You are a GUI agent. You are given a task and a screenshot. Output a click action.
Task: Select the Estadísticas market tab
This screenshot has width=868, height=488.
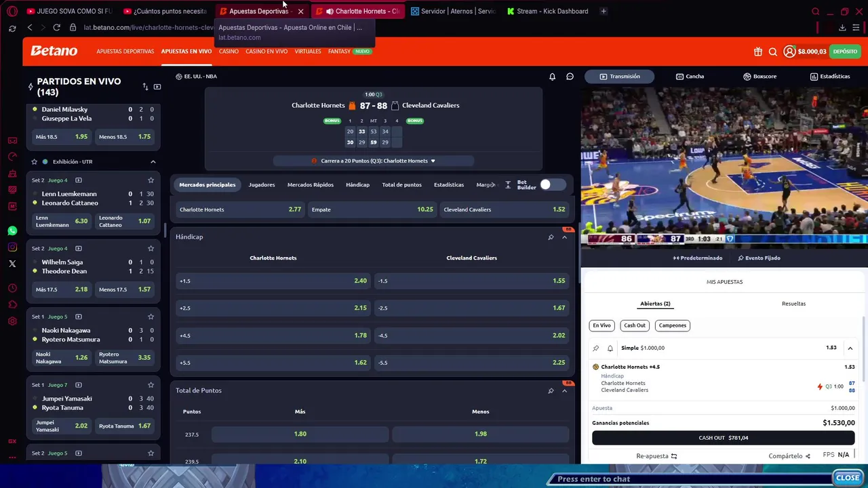pyautogui.click(x=449, y=185)
